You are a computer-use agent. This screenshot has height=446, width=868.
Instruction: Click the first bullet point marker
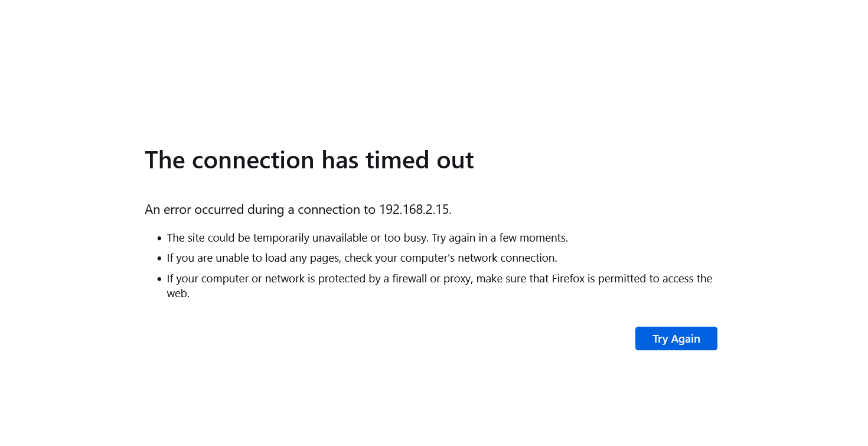click(x=159, y=239)
